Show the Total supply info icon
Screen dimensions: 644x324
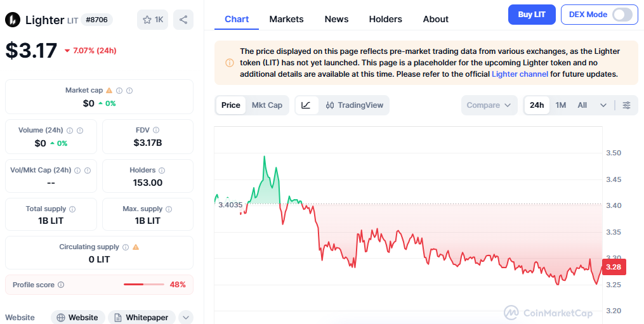coord(72,209)
